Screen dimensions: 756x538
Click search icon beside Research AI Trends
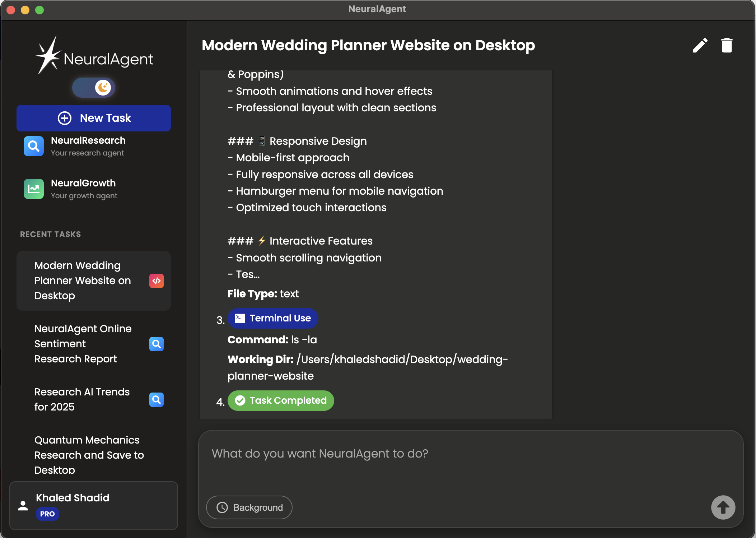click(157, 399)
